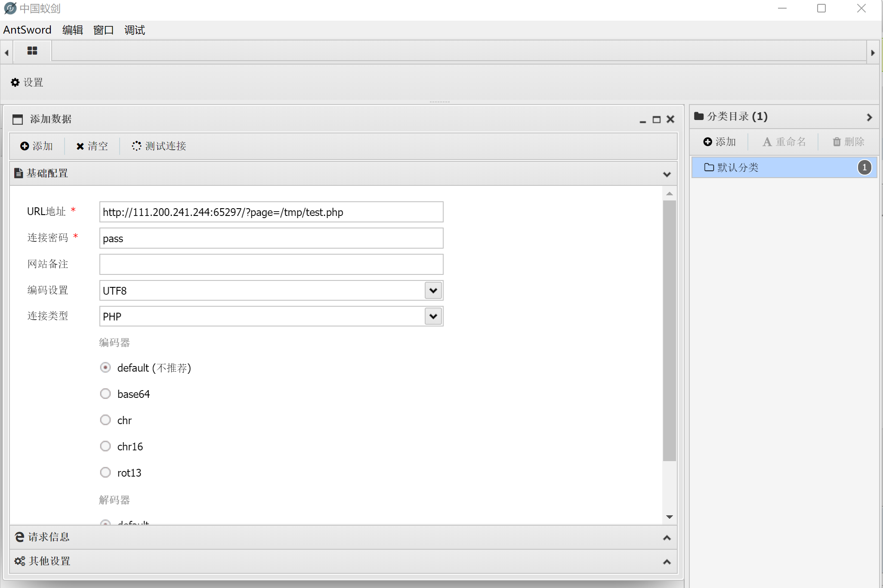This screenshot has width=883, height=588.
Task: Click the 中国蚁剑 app logo
Action: pyautogui.click(x=10, y=8)
